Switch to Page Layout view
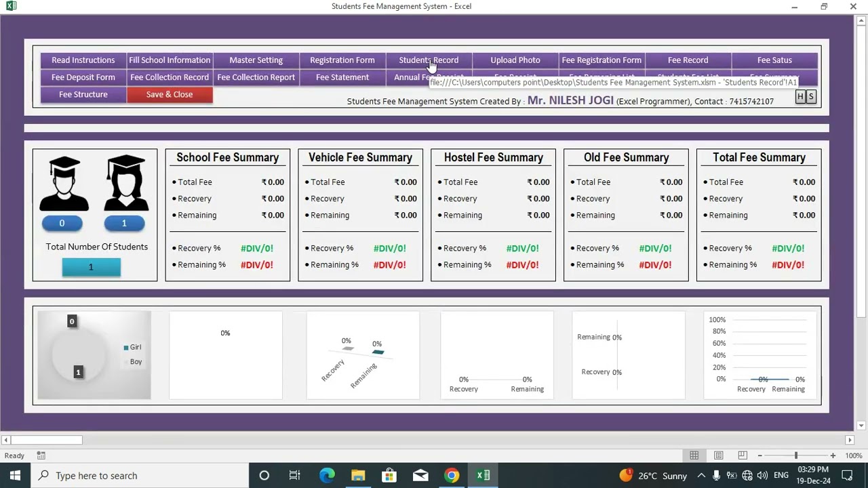 pyautogui.click(x=718, y=455)
